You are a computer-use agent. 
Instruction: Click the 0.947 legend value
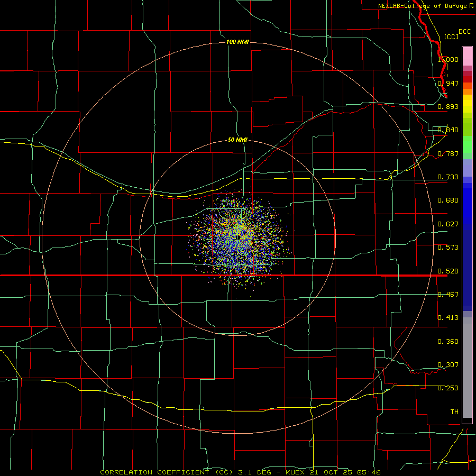click(x=448, y=83)
